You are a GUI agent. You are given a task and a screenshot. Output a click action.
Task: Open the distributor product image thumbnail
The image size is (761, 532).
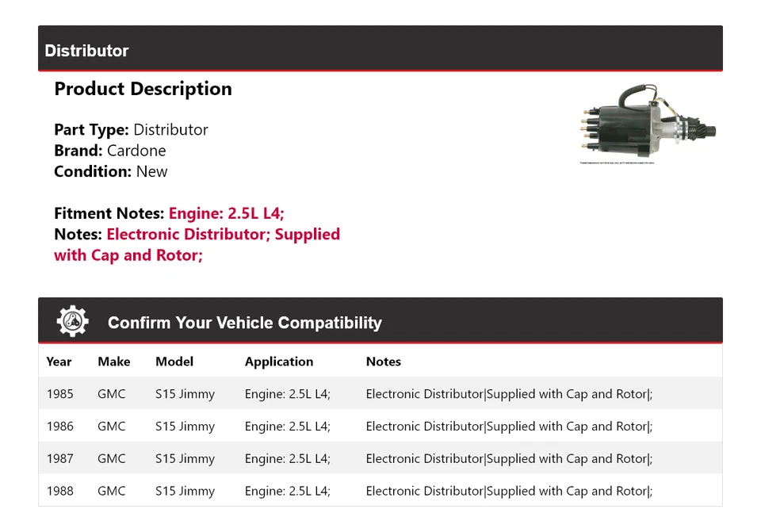pos(648,124)
